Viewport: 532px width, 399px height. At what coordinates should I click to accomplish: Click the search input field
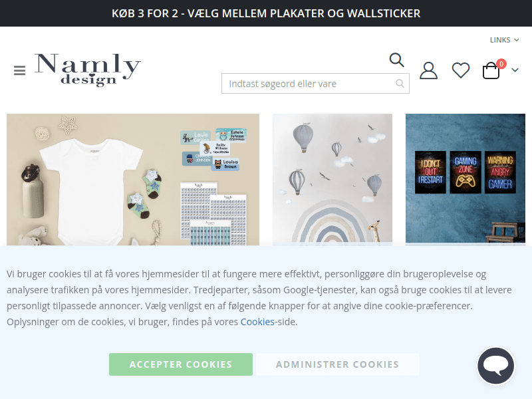pyautogui.click(x=315, y=84)
